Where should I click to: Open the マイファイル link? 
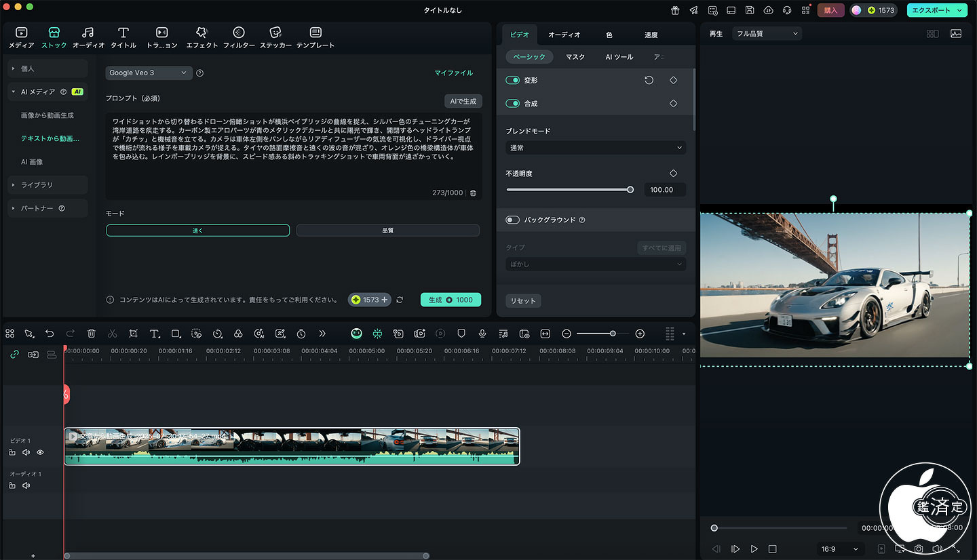click(x=454, y=73)
